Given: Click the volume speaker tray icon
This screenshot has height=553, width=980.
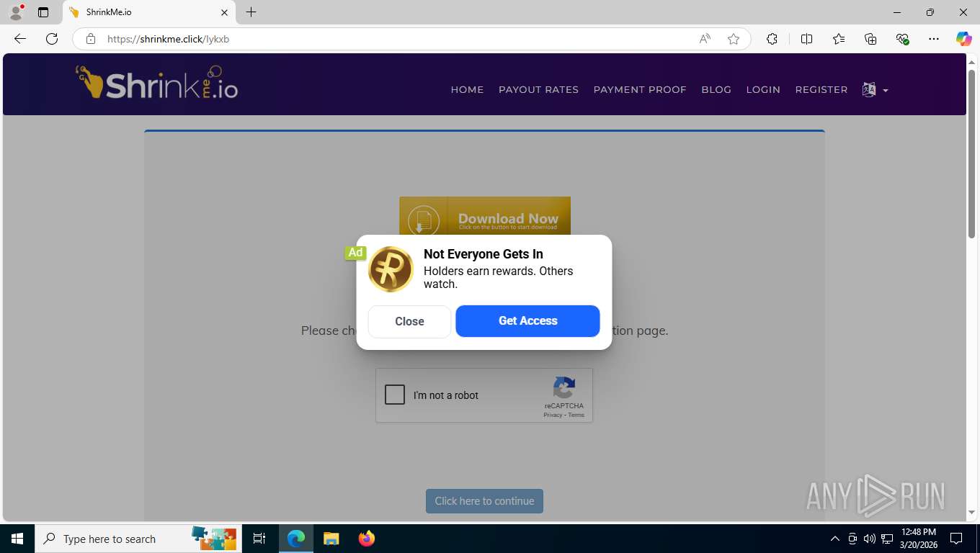Looking at the screenshot, I should pos(869,539).
